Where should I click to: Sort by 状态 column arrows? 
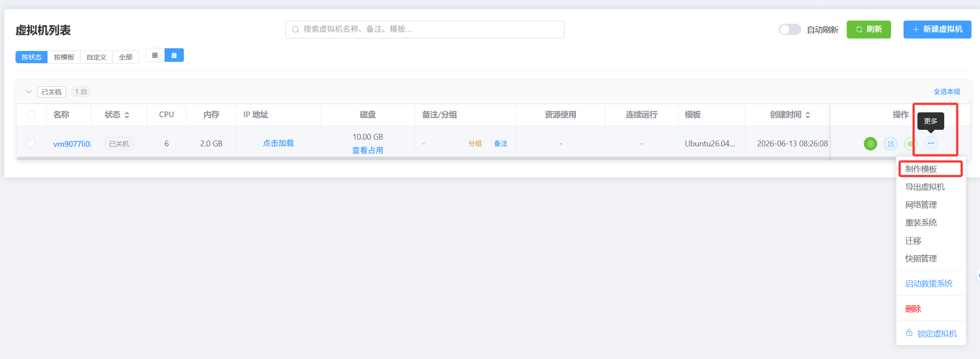127,115
